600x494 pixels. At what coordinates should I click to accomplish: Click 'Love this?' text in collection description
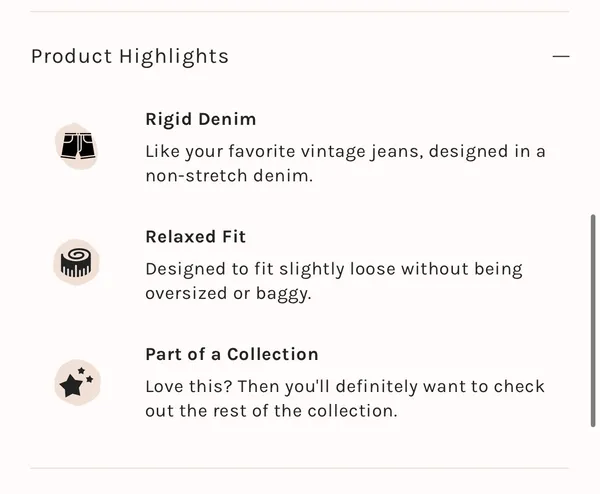tap(189, 386)
